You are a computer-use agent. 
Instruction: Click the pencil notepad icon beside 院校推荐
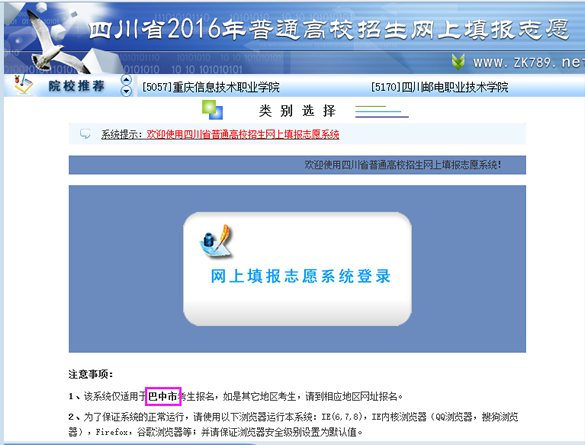tap(23, 84)
